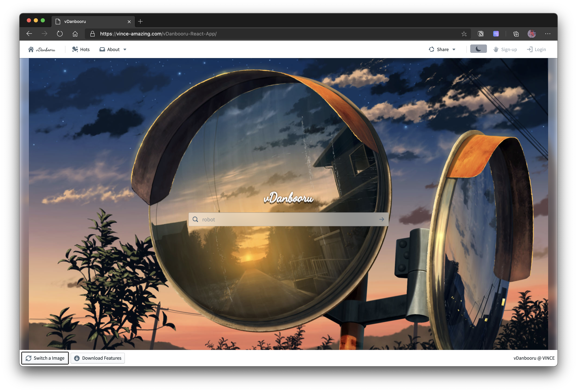The width and height of the screenshot is (577, 392).
Task: Reload the page with refresh icon
Action: tap(60, 34)
